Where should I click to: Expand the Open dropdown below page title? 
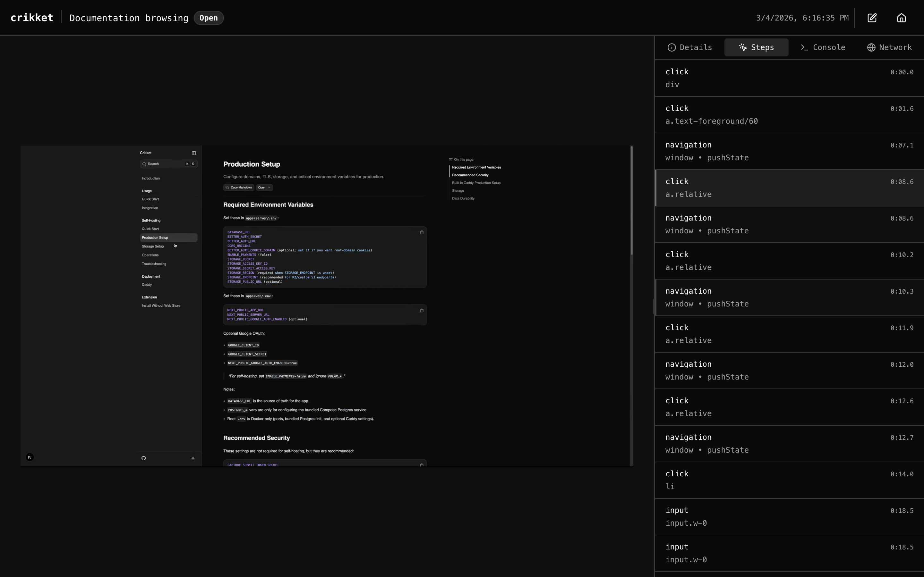tap(264, 188)
